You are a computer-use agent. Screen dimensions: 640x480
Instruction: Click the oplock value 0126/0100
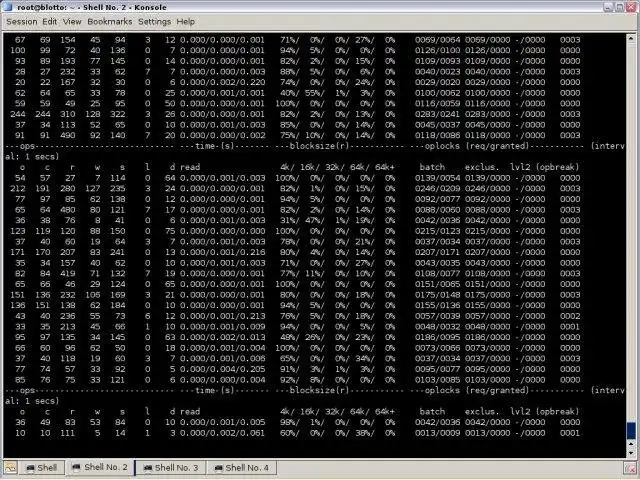coord(437,51)
